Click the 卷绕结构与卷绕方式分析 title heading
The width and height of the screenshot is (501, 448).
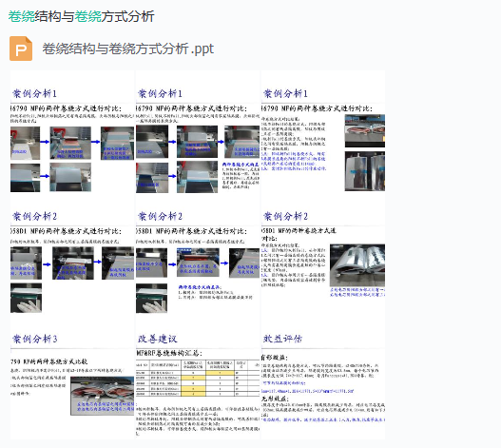[x=81, y=16]
